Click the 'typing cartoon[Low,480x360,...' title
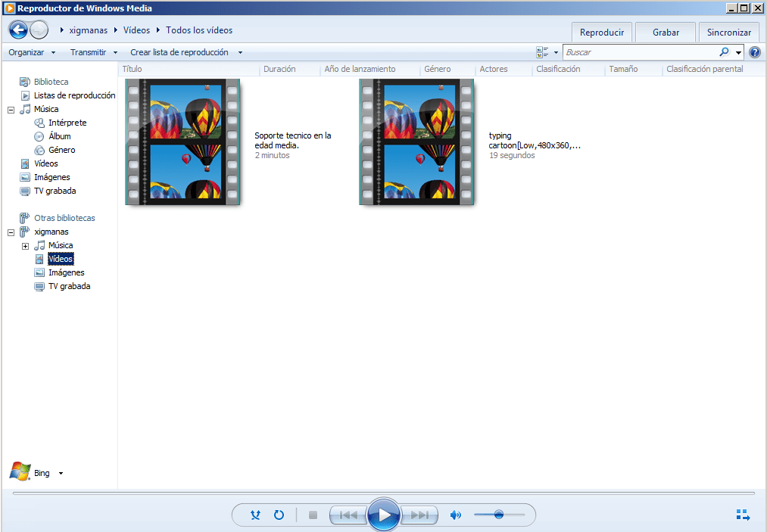Viewport: 767px width, 532px height. 535,140
